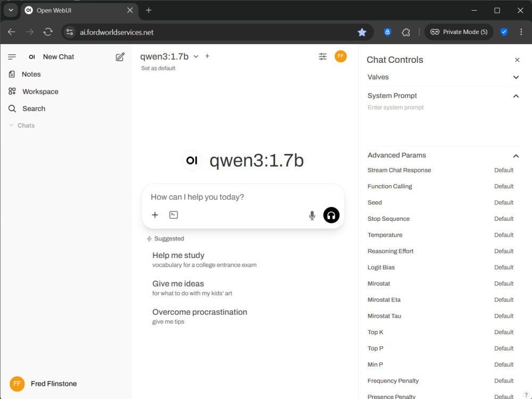532x399 pixels.
Task: Close the Chat Controls panel
Action: 517,60
